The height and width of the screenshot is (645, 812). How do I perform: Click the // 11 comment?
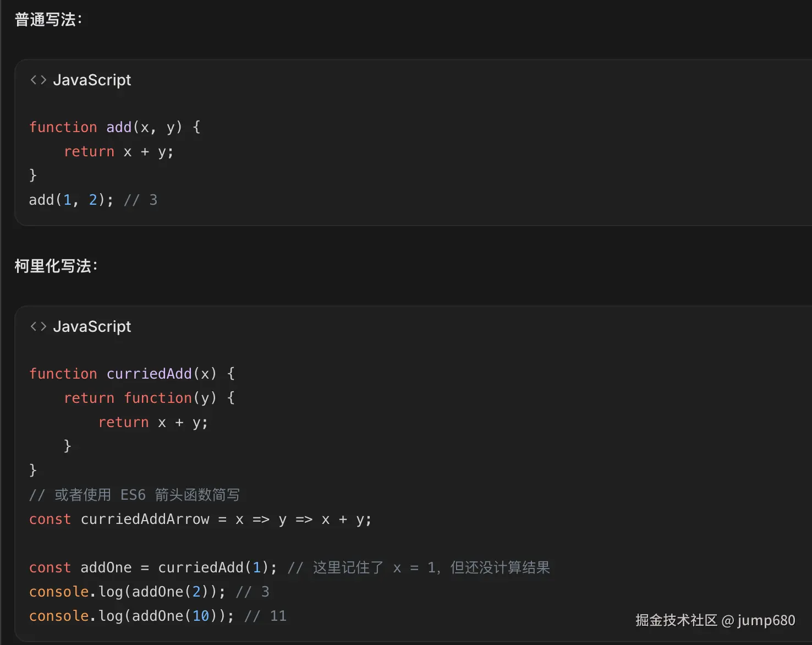tap(266, 616)
